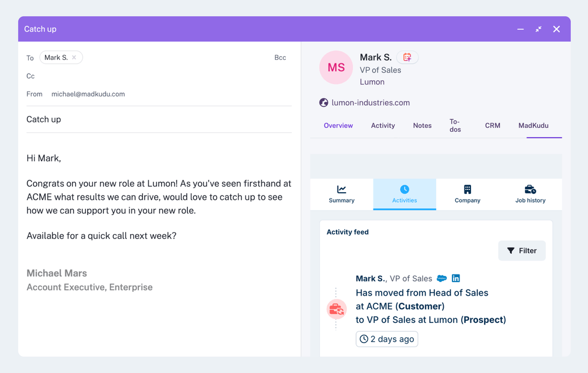
Task: Click the MS avatar circle
Action: coord(336,68)
